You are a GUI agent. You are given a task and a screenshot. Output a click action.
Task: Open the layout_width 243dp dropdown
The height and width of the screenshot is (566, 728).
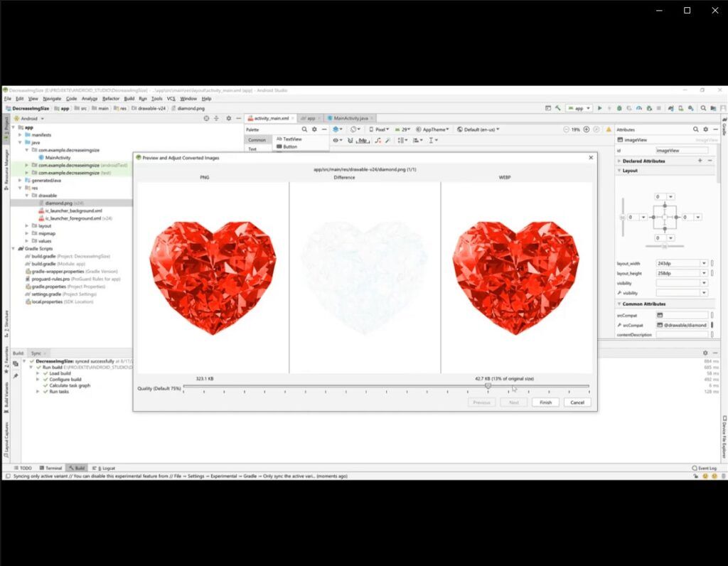coord(704,263)
